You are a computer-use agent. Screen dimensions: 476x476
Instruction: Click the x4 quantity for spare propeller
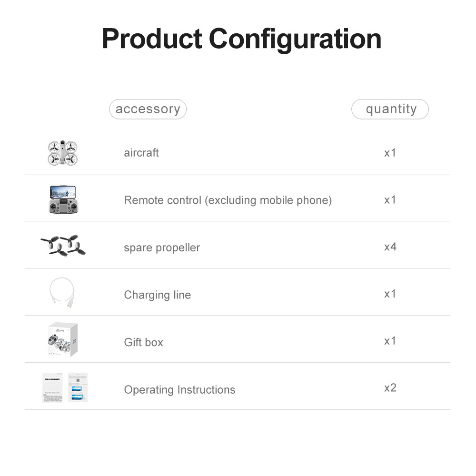coord(390,247)
